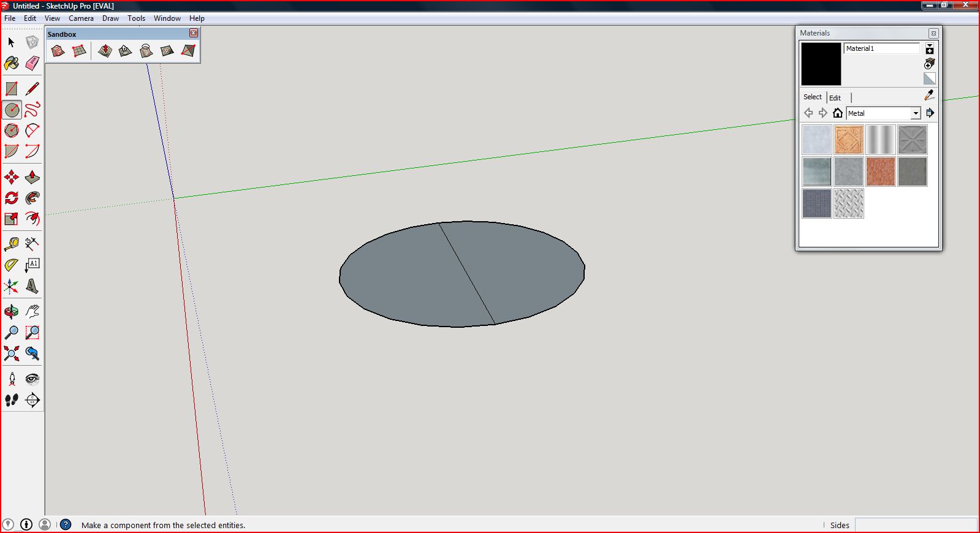Select the Scale tool
This screenshot has width=980, height=533.
pos(11,219)
